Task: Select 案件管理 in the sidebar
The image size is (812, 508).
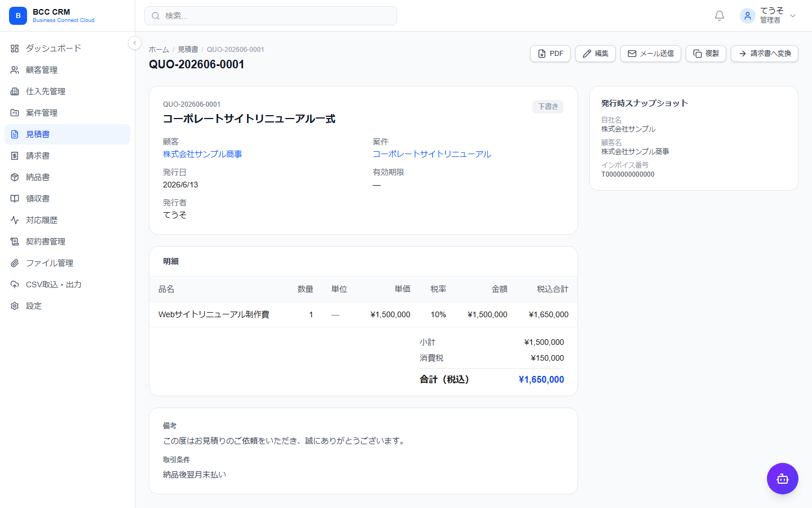Action: 67,113
